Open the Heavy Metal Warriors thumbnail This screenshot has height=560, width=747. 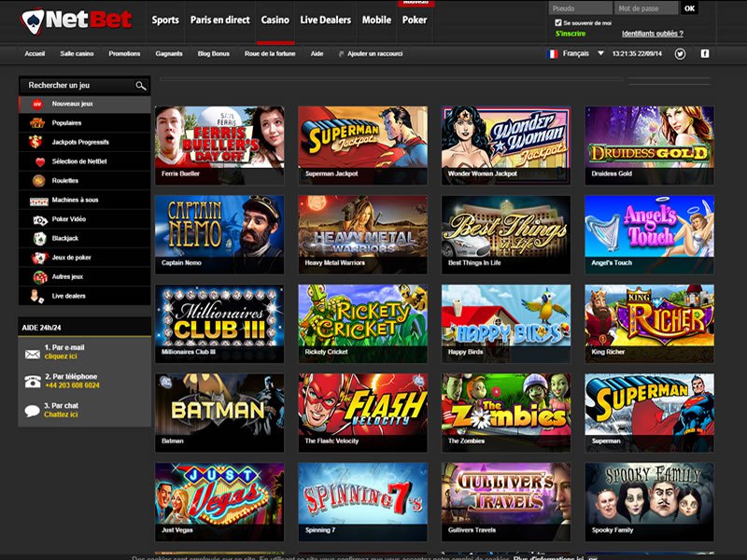tap(362, 234)
